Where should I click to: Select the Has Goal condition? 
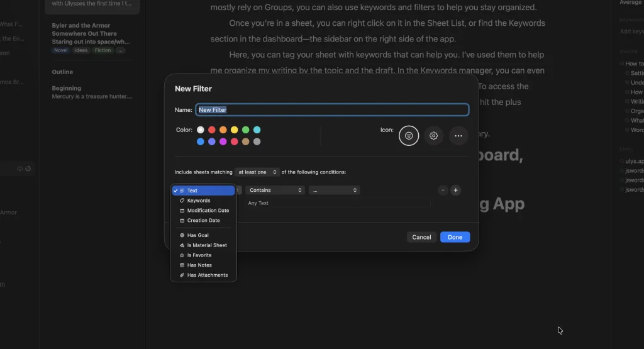coord(203,235)
